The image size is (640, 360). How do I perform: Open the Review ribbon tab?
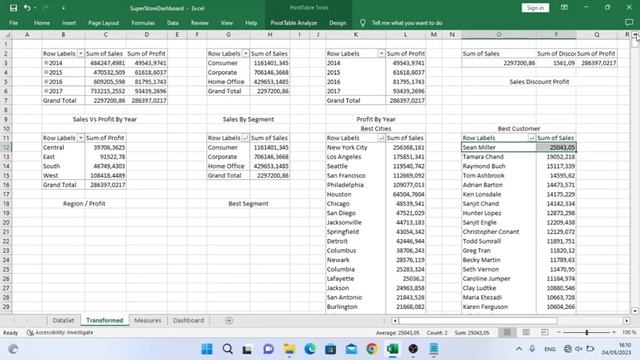pyautogui.click(x=199, y=23)
